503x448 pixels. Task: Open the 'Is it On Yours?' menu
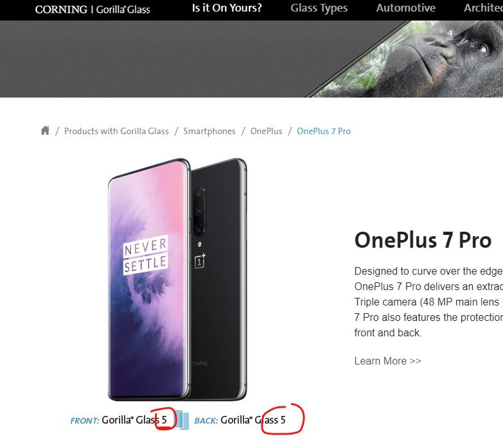pos(227,8)
